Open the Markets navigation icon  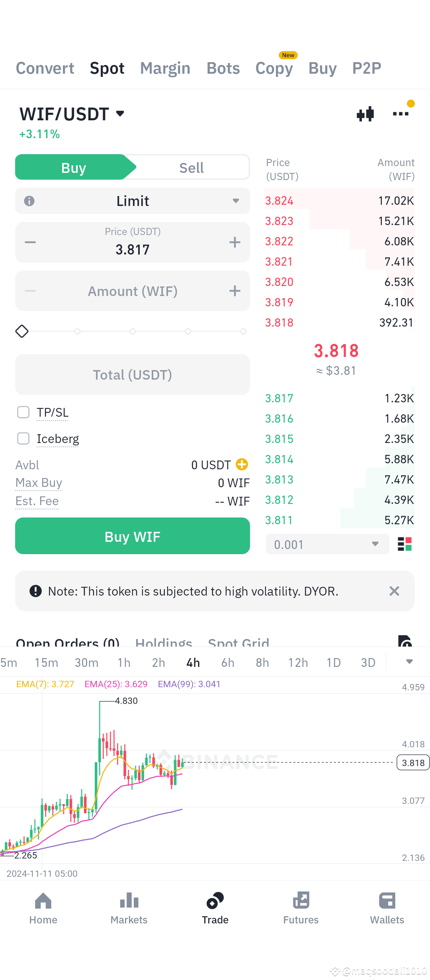129,901
